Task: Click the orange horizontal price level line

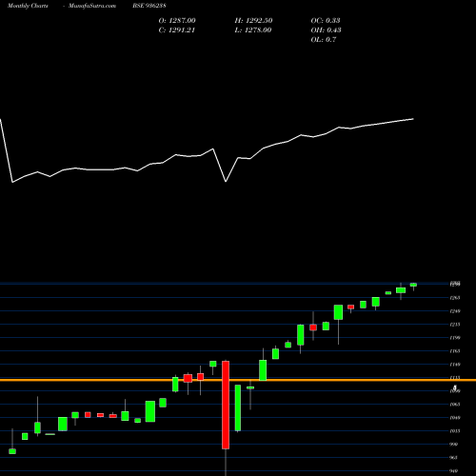Action: (238, 380)
